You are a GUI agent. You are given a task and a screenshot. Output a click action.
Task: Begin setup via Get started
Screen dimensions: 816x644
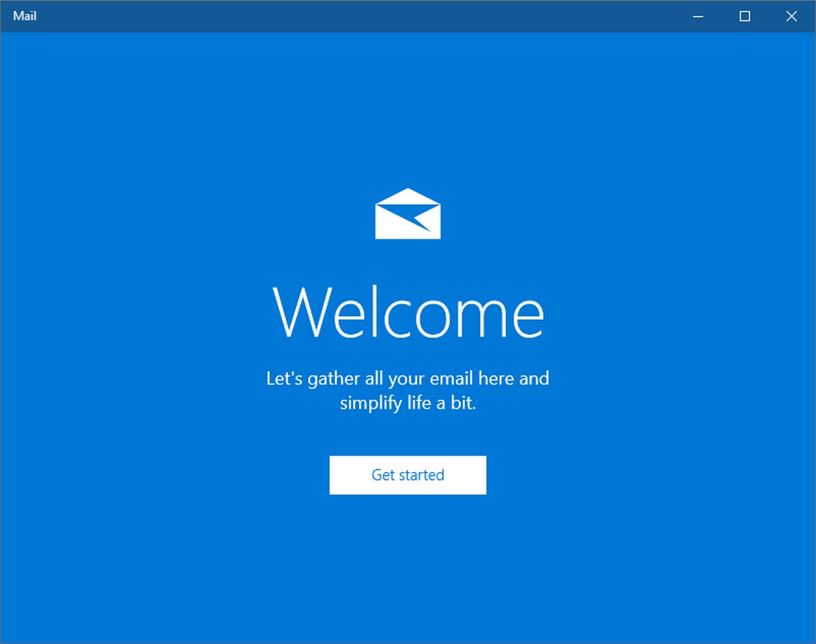click(408, 475)
